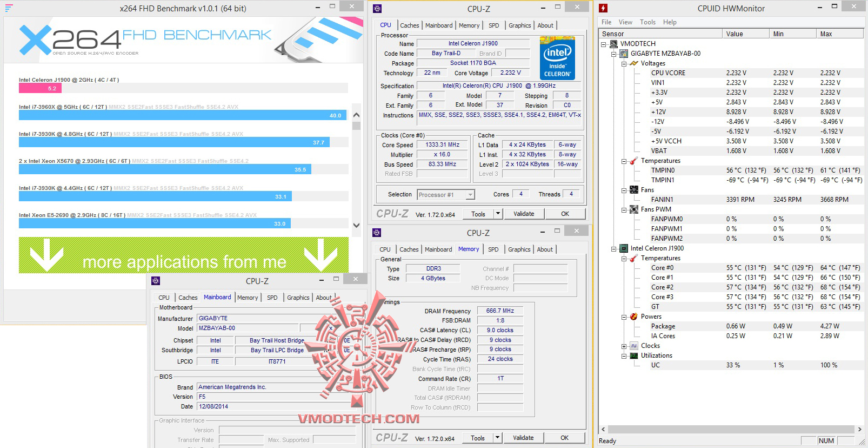
Task: Click the Intel inside Celeron logo in CPU-Z
Action: coord(557,58)
